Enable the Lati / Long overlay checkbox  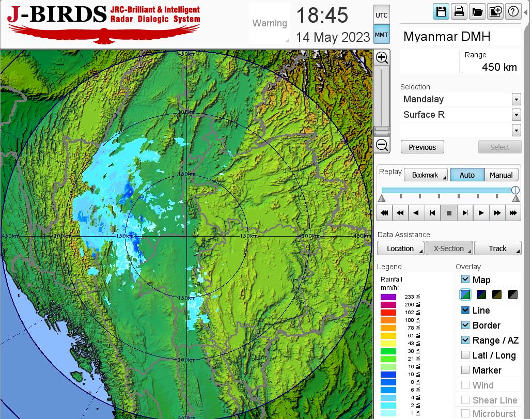pyautogui.click(x=465, y=355)
